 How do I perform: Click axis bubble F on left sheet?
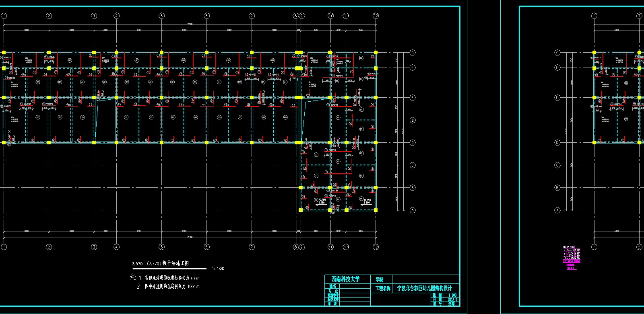coord(413,68)
